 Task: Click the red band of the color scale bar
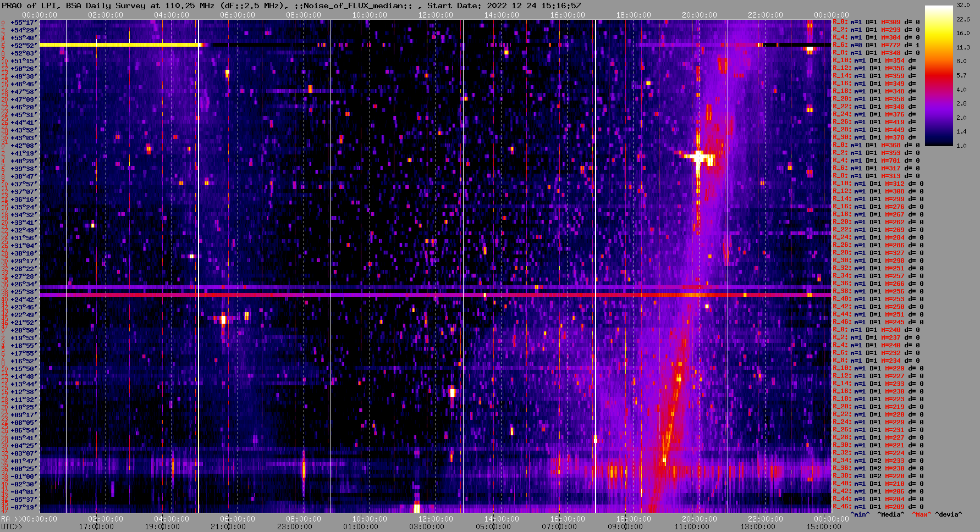[x=939, y=74]
